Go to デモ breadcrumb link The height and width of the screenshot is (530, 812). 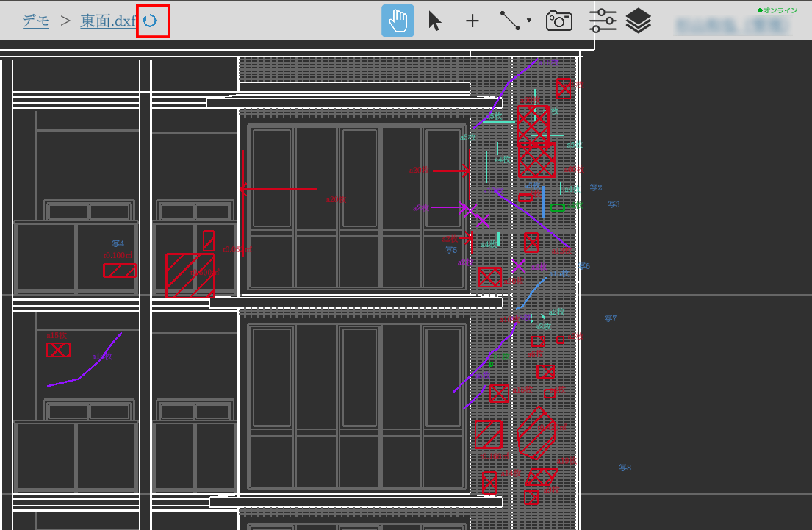36,21
